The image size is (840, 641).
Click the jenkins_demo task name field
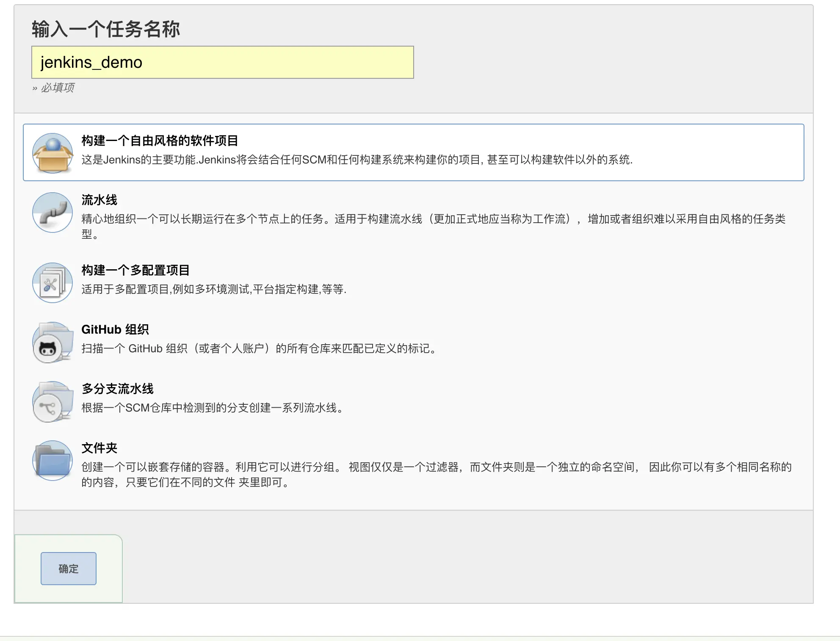(x=222, y=62)
